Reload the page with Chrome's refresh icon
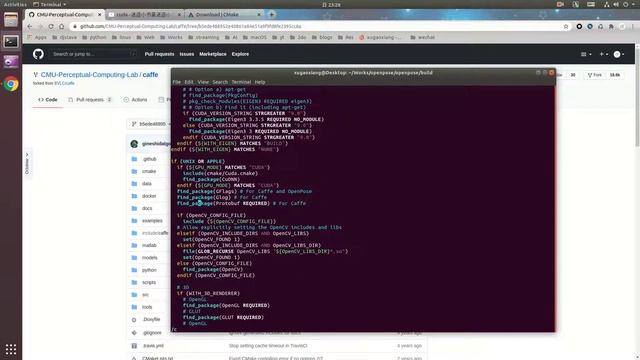The image size is (640, 360). pos(51,26)
